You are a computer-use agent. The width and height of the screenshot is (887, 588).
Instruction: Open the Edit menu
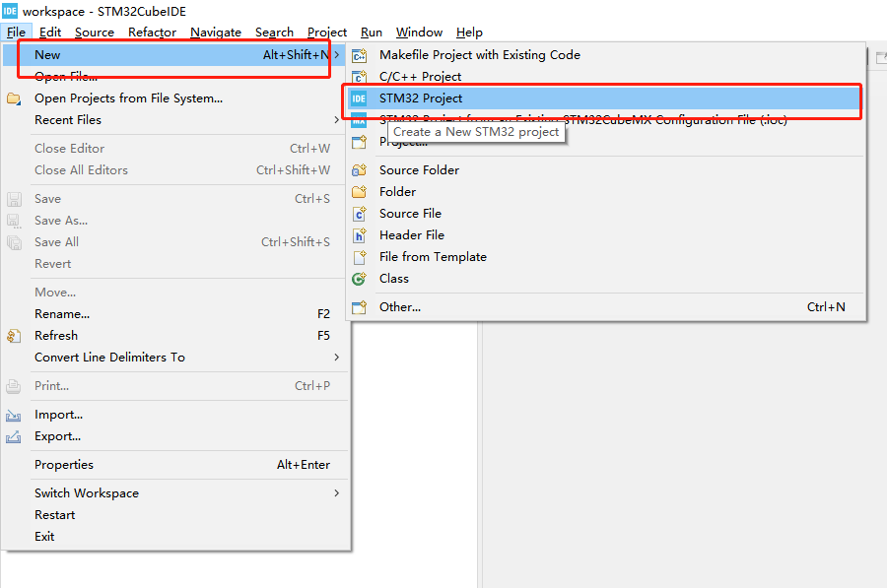click(x=50, y=33)
